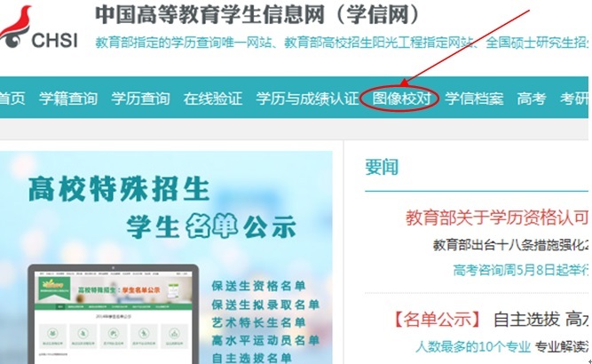Open 考研 navigation item
This screenshot has height=364, width=592.
pyautogui.click(x=574, y=99)
